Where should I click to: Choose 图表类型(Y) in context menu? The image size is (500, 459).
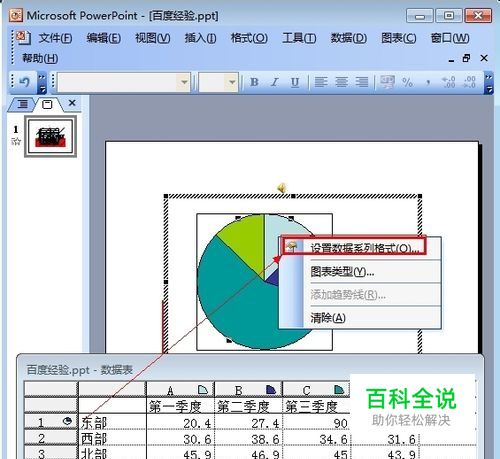pos(360,272)
